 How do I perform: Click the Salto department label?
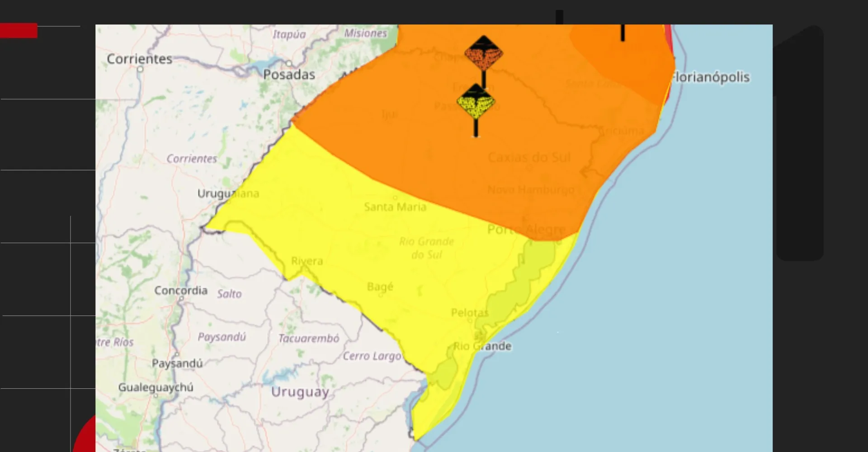tap(229, 294)
